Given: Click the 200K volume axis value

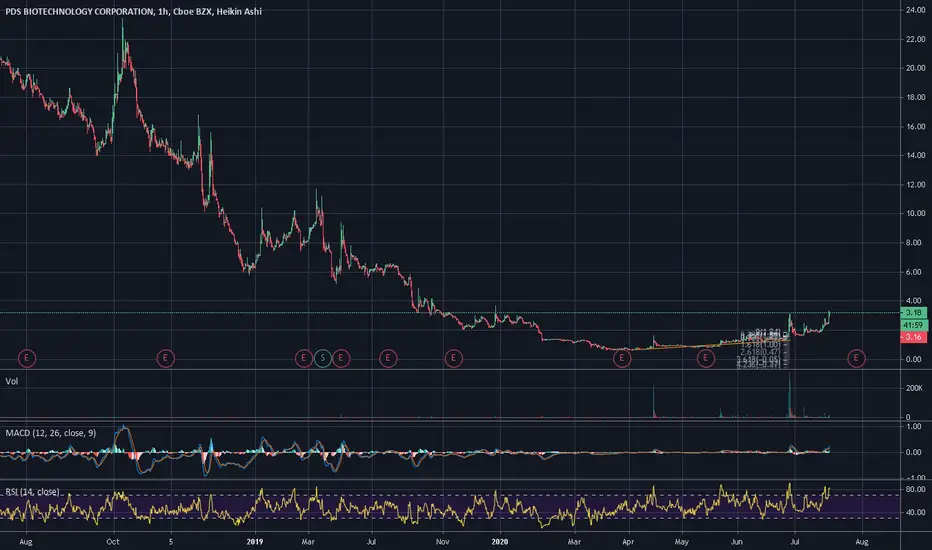Looking at the screenshot, I should coord(914,388).
